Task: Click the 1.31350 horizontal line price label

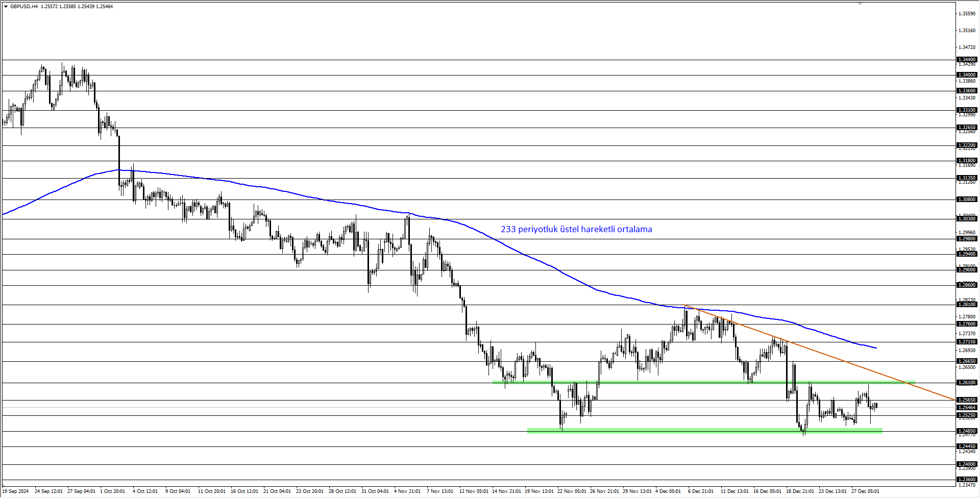Action: pyautogui.click(x=967, y=178)
